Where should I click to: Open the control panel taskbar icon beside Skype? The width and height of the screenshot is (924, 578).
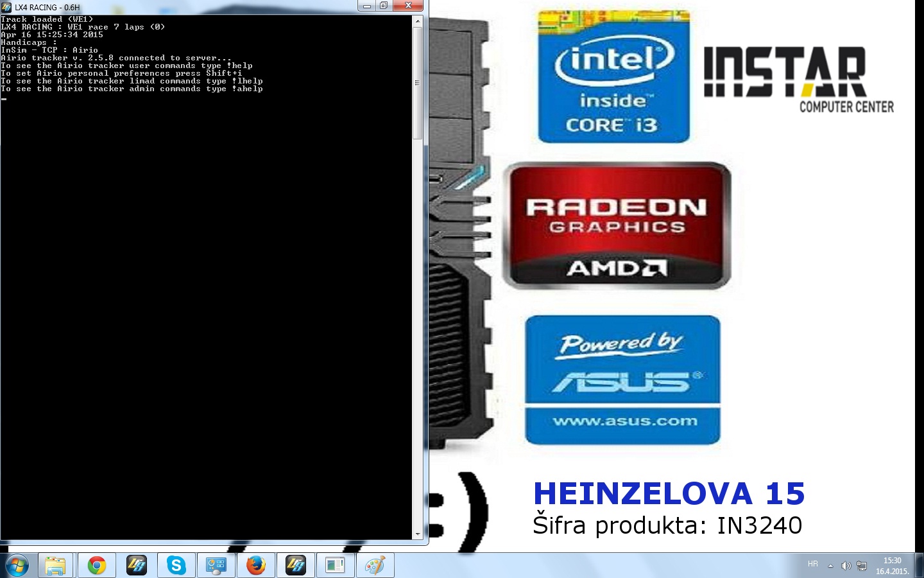[x=216, y=566]
